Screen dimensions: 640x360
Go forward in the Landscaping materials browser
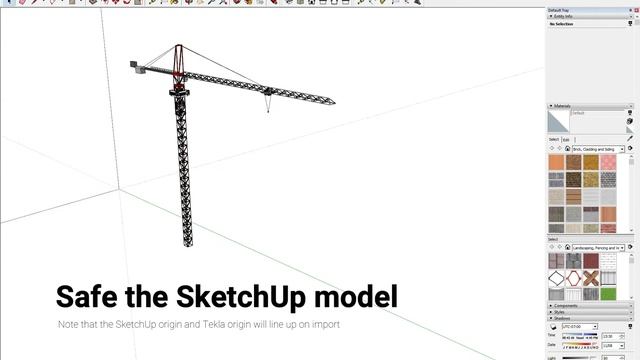(x=560, y=247)
